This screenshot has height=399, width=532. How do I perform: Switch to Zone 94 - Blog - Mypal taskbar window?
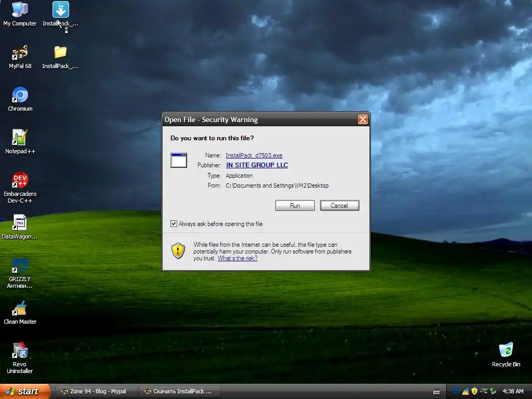pyautogui.click(x=96, y=391)
